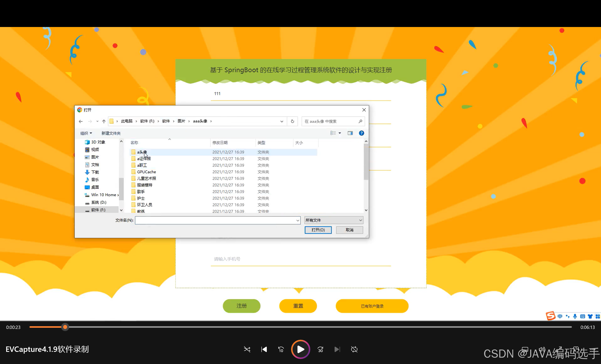Select the 系统 (D:) drive
The image size is (601, 364).
point(96,202)
